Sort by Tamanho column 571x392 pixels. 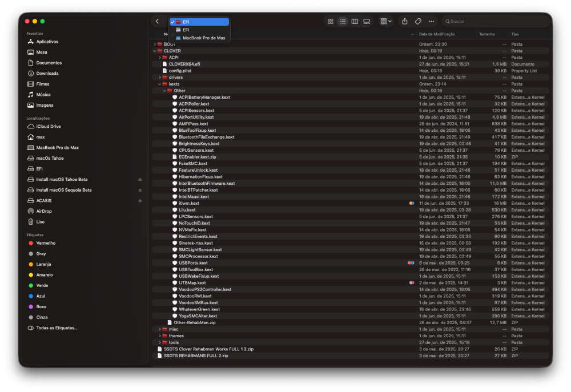tap(487, 34)
